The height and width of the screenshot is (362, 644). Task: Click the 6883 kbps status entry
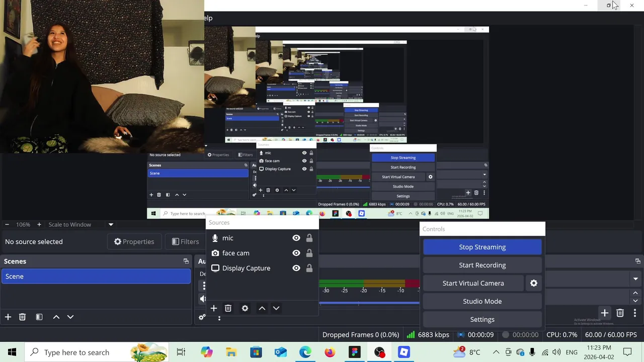pos(428,335)
